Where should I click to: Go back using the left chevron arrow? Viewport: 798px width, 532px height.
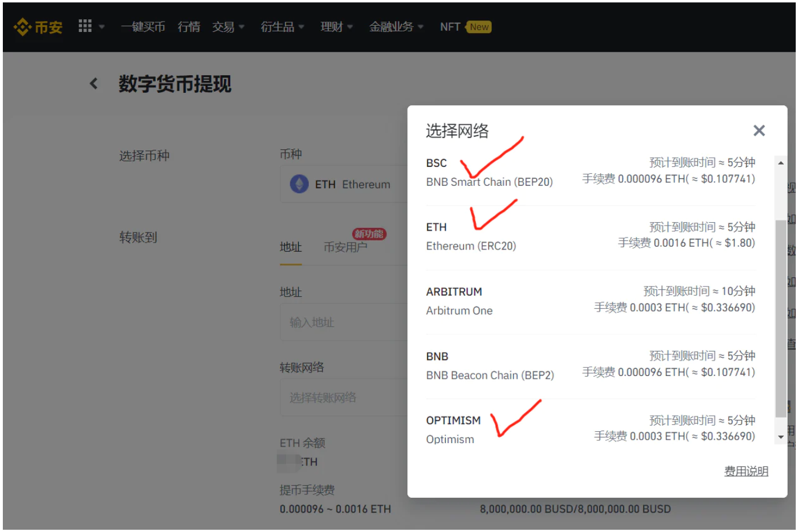click(x=94, y=84)
